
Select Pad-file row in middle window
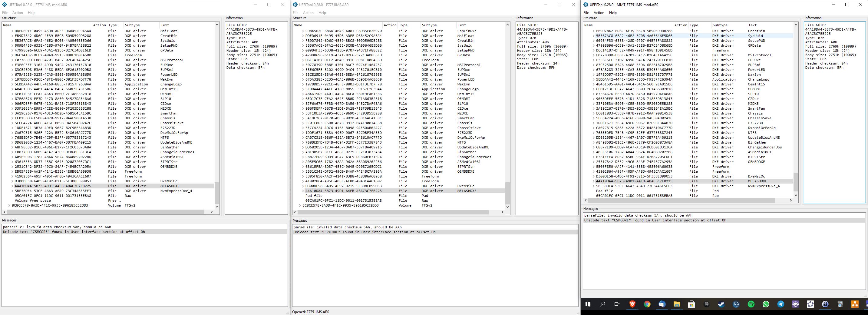pyautogui.click(x=399, y=196)
